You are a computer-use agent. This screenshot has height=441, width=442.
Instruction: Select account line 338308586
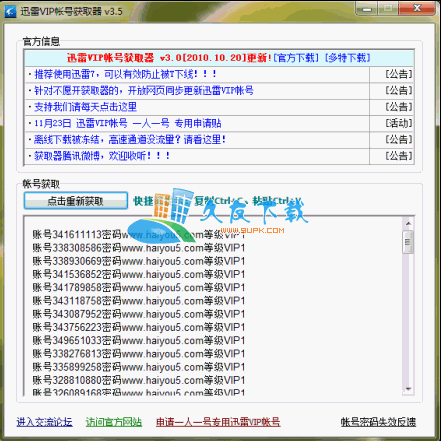click(139, 248)
